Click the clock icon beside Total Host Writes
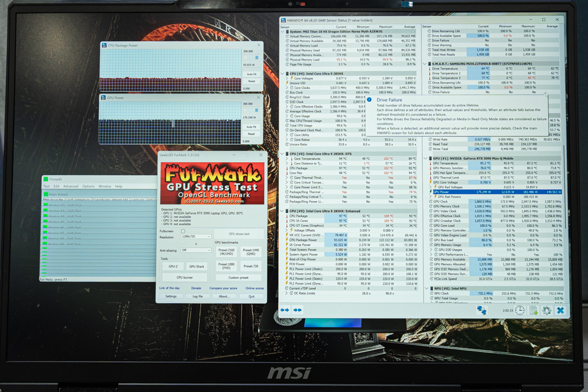Screen dimensions: 588x392 coord(430,50)
